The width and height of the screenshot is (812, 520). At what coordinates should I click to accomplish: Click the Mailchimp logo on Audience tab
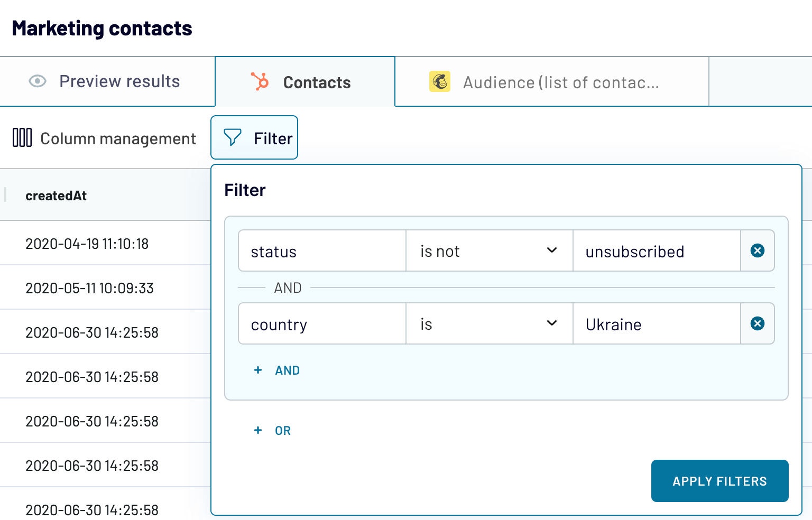439,82
